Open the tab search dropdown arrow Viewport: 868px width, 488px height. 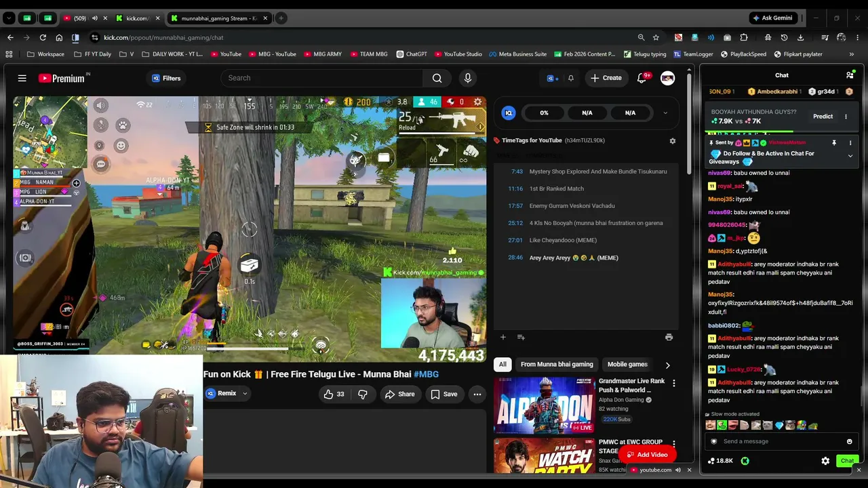click(9, 18)
